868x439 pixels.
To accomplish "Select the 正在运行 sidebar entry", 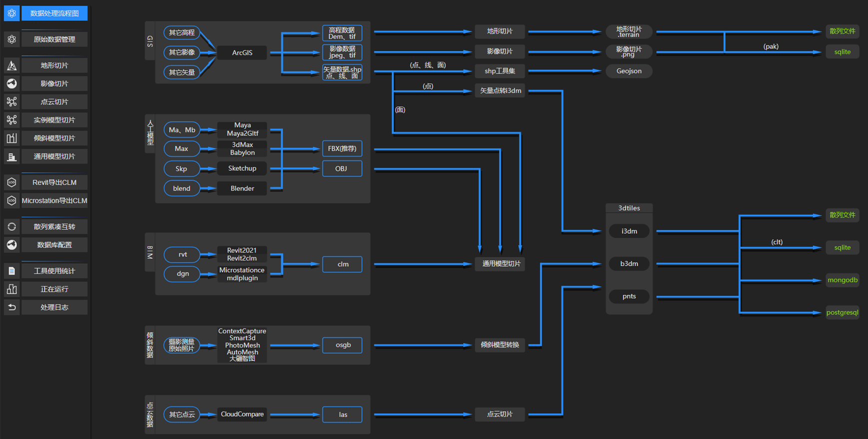I will pyautogui.click(x=54, y=289).
